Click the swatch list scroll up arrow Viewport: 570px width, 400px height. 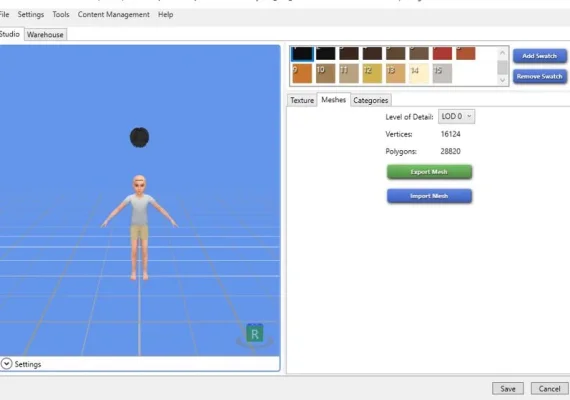[x=502, y=53]
